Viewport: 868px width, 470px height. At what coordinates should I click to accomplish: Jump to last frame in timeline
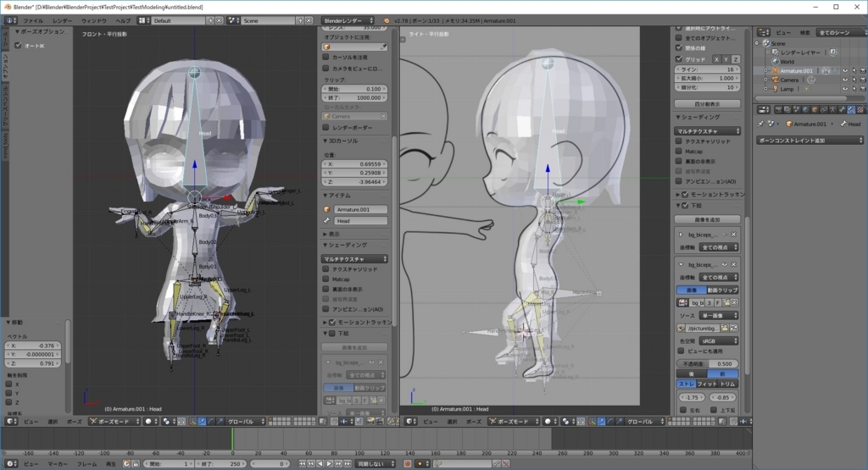coord(347,463)
